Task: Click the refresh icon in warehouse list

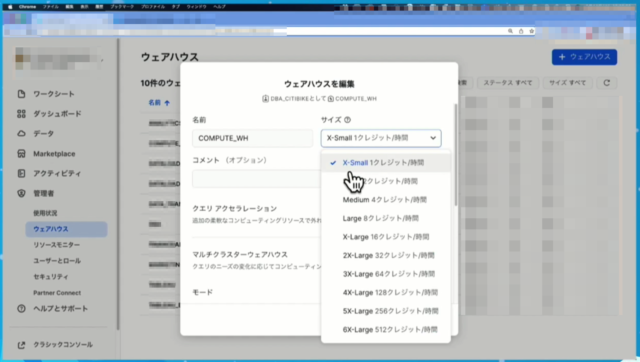Action: 607,83
